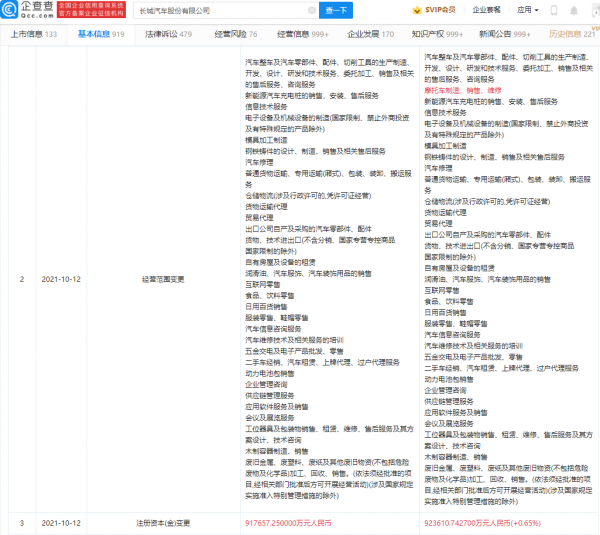600x535 pixels.
Task: Click 日用百货销售 in the right scope column
Action: pos(445,313)
